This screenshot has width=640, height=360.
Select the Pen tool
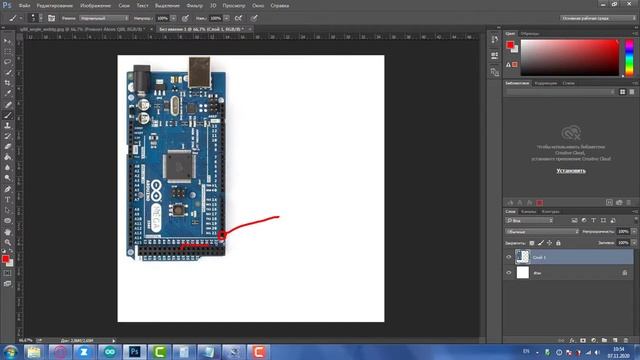[7, 189]
